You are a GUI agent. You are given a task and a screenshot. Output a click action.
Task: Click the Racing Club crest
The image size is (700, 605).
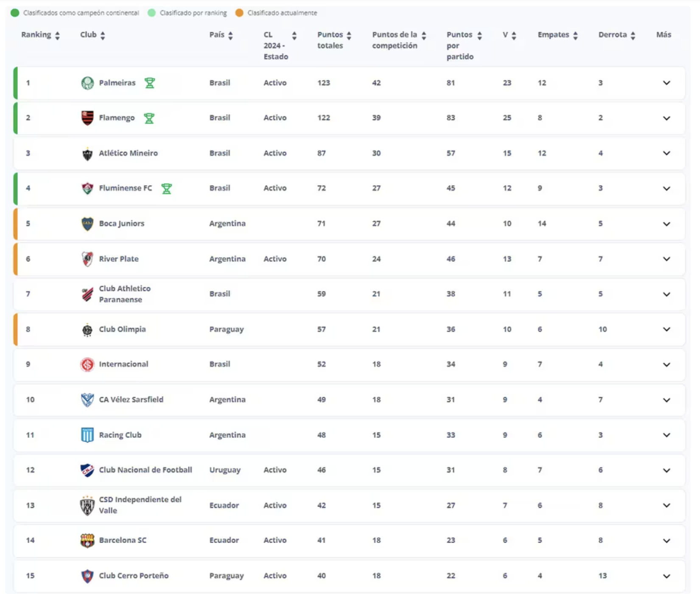coord(87,435)
